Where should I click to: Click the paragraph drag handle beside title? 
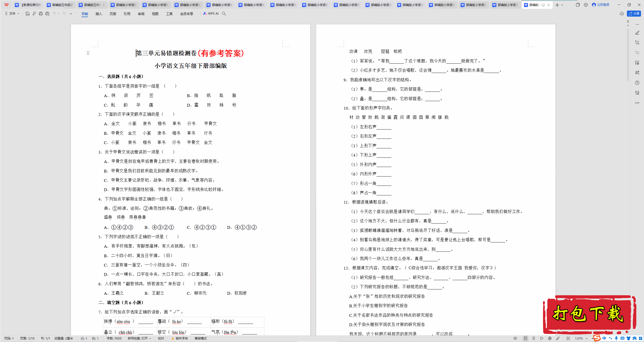tap(88, 53)
